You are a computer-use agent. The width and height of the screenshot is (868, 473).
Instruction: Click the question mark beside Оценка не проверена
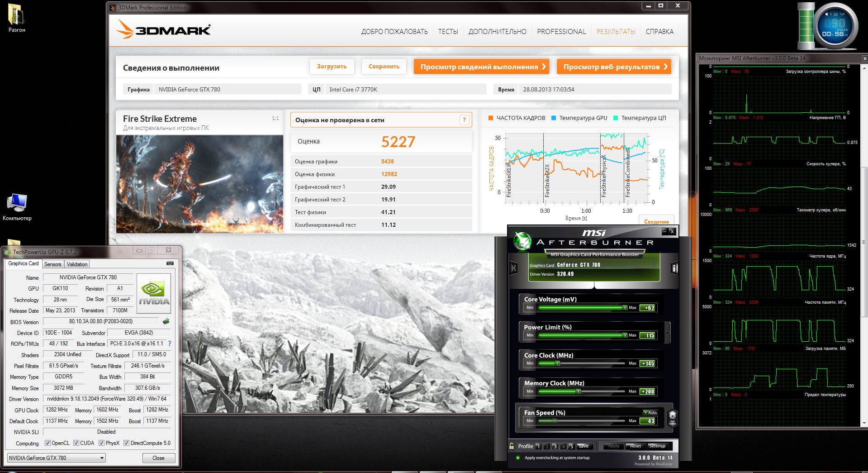464,120
